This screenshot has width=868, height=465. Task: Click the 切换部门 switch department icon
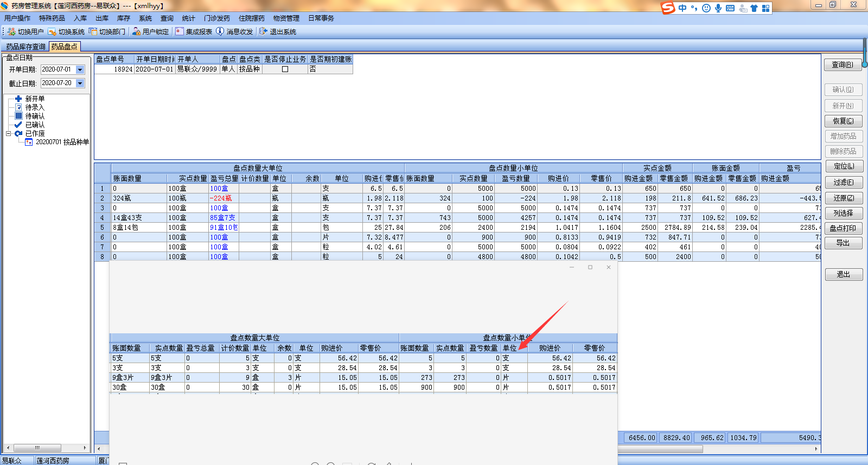pyautogui.click(x=93, y=31)
